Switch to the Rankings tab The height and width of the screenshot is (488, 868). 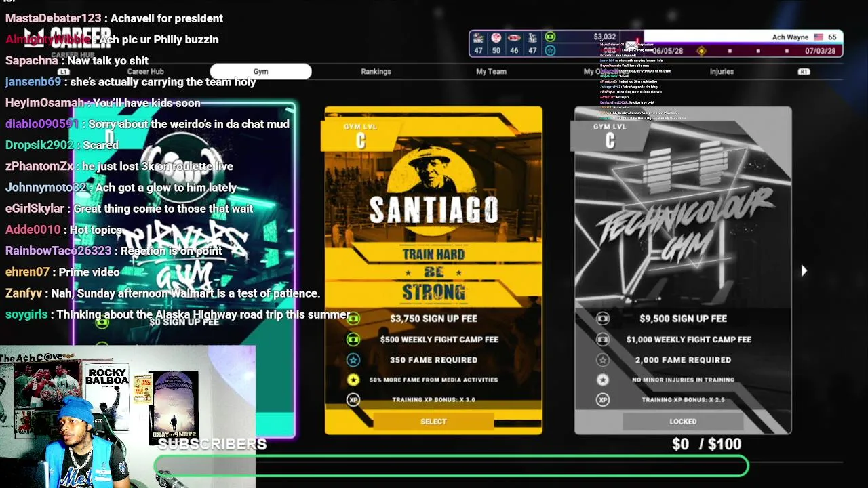pyautogui.click(x=376, y=71)
